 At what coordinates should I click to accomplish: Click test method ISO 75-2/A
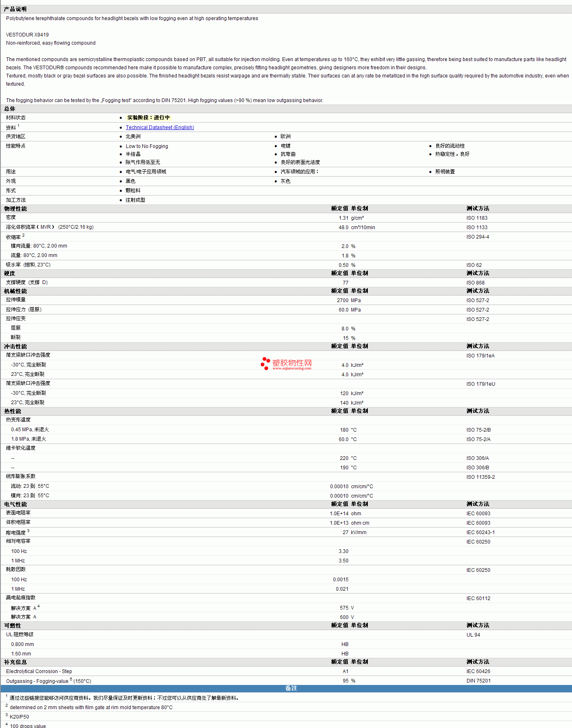click(479, 439)
